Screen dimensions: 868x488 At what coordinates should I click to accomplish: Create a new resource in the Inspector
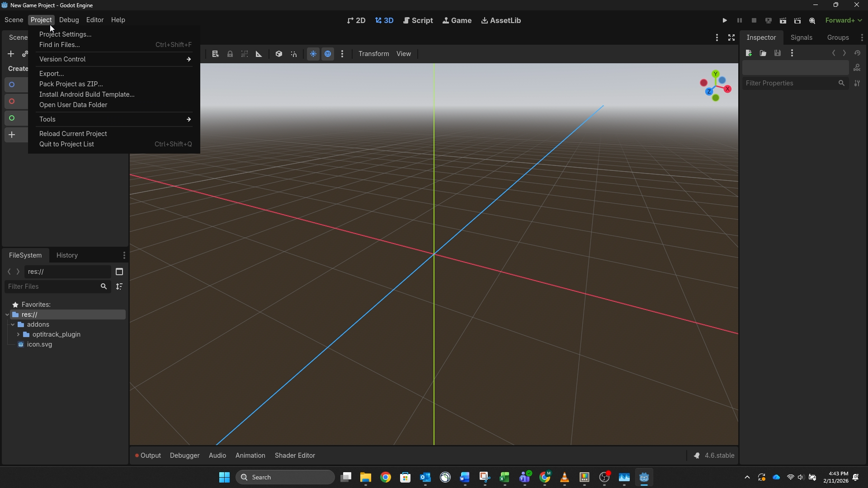[749, 53]
